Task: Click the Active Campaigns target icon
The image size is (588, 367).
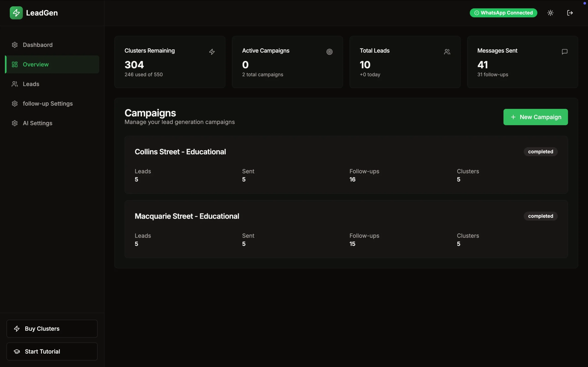Action: [x=329, y=52]
